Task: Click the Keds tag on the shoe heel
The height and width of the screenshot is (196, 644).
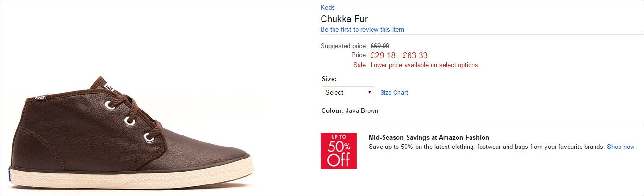Action: coord(40,98)
